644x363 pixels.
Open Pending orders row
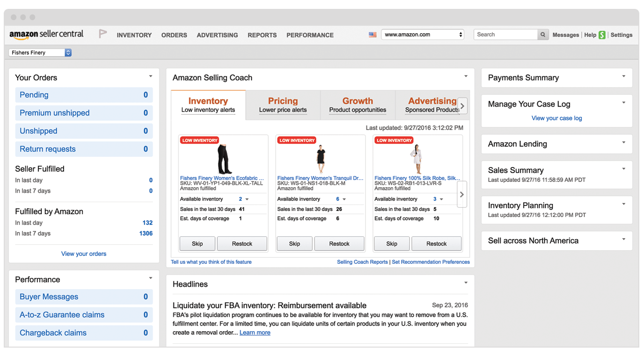click(84, 95)
